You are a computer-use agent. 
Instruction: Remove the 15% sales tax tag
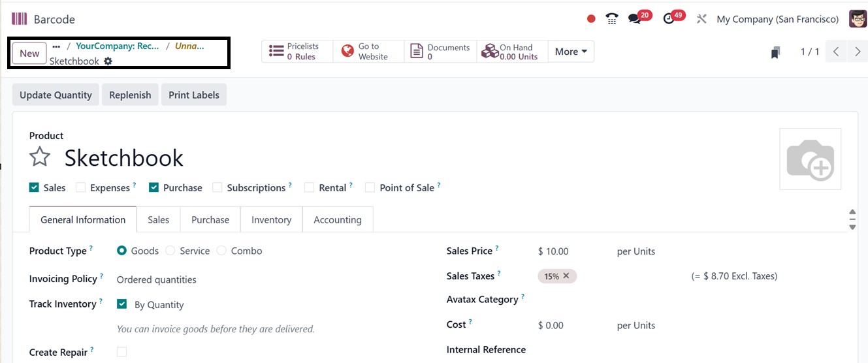click(566, 276)
